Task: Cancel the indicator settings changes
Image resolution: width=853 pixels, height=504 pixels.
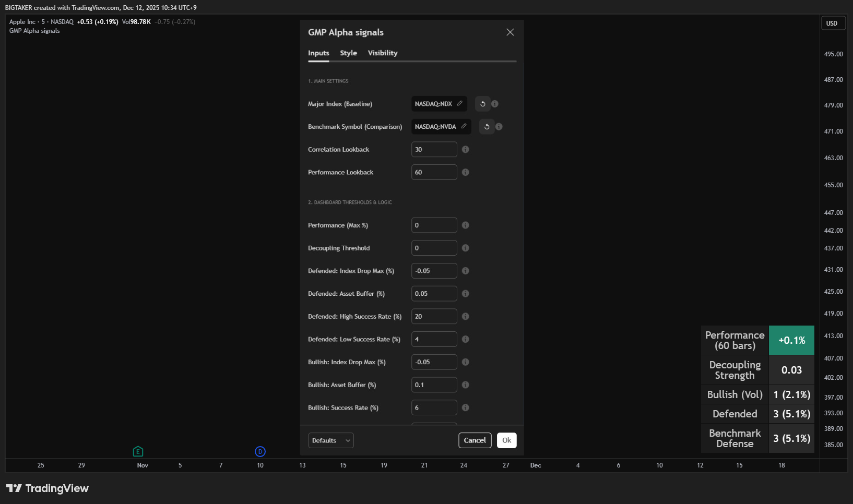Action: [x=475, y=440]
